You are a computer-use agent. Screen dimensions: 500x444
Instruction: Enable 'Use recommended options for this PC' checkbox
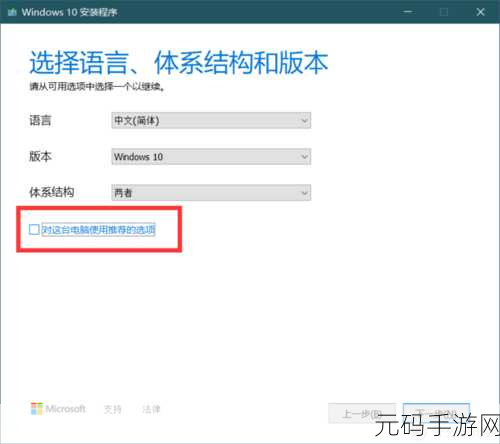point(34,229)
